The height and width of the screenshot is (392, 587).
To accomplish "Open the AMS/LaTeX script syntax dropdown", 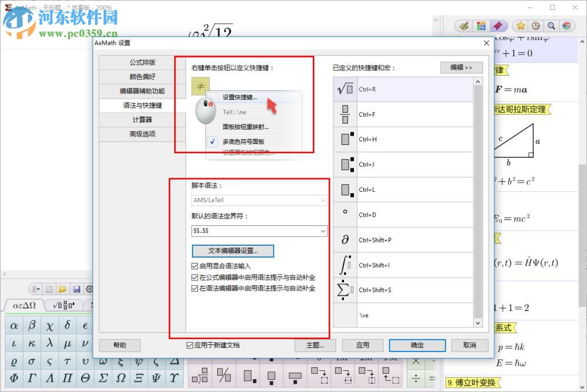I will 258,200.
